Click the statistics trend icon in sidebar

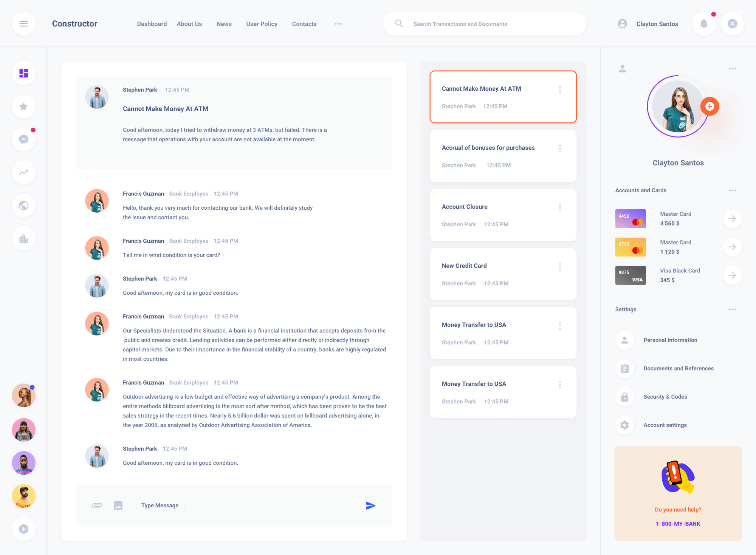tap(23, 172)
